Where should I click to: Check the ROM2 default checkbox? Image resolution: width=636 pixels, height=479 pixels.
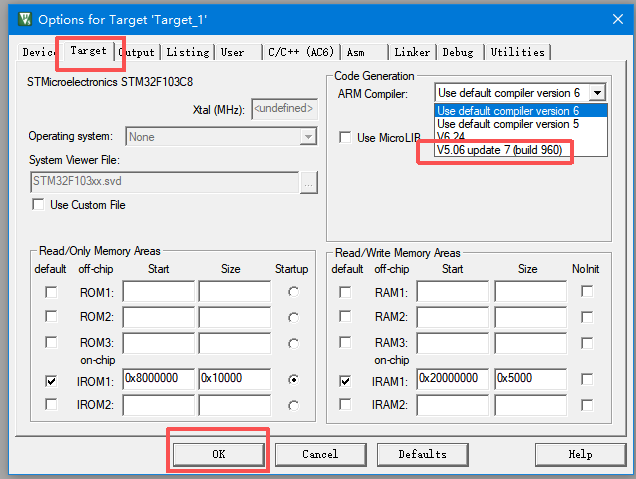point(51,316)
